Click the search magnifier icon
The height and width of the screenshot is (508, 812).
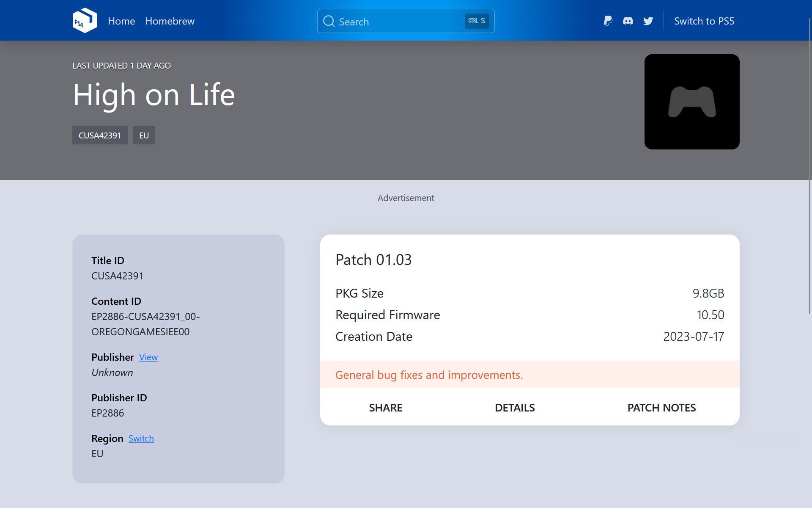tap(329, 21)
